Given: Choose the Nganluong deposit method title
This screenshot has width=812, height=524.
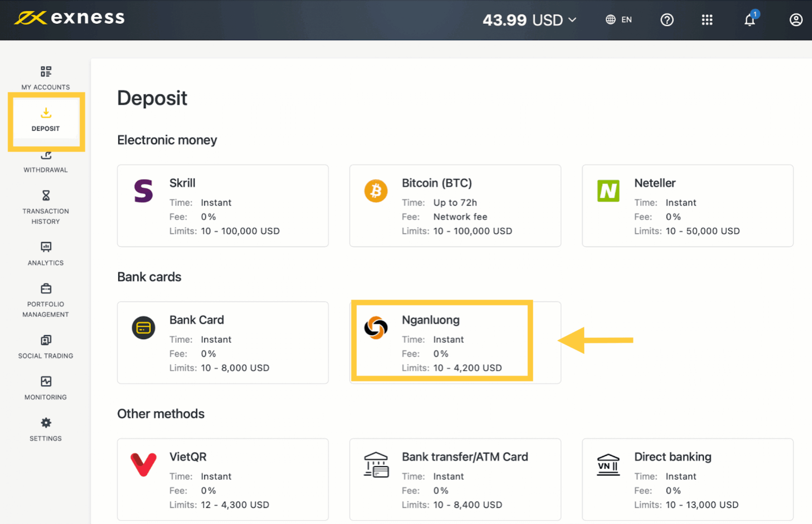Looking at the screenshot, I should (430, 320).
